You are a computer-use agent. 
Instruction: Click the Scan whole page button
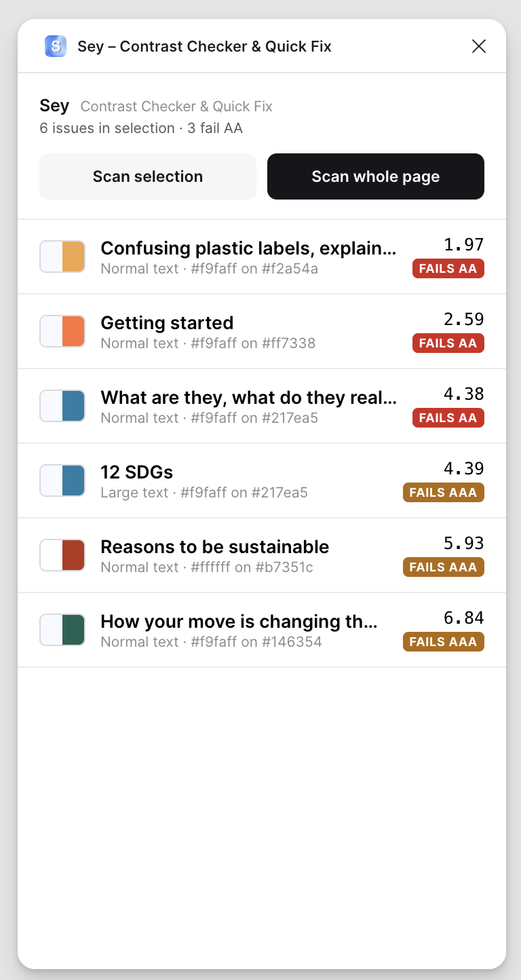(x=376, y=176)
